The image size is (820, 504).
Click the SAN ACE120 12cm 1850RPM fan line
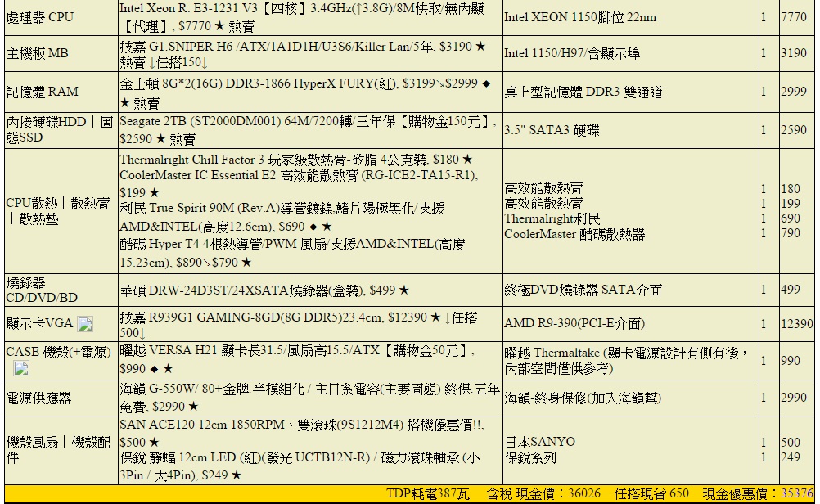[302, 433]
